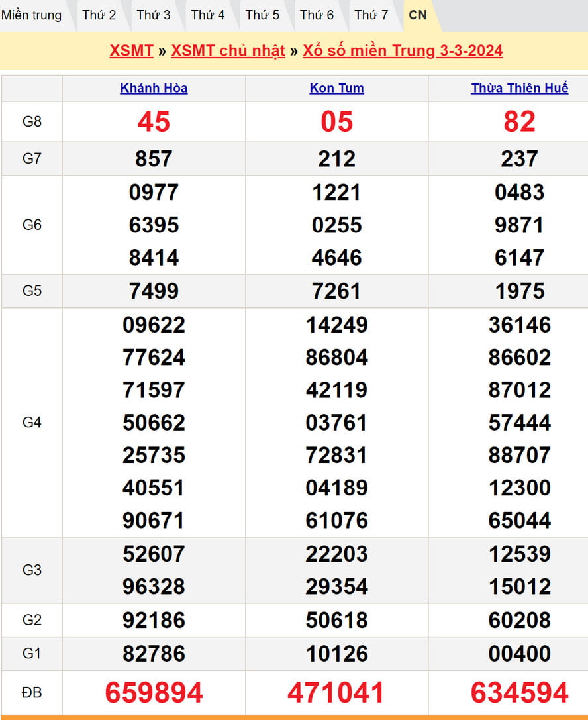Select the Thứ 3 tab
This screenshot has width=588, height=720.
pyautogui.click(x=154, y=15)
